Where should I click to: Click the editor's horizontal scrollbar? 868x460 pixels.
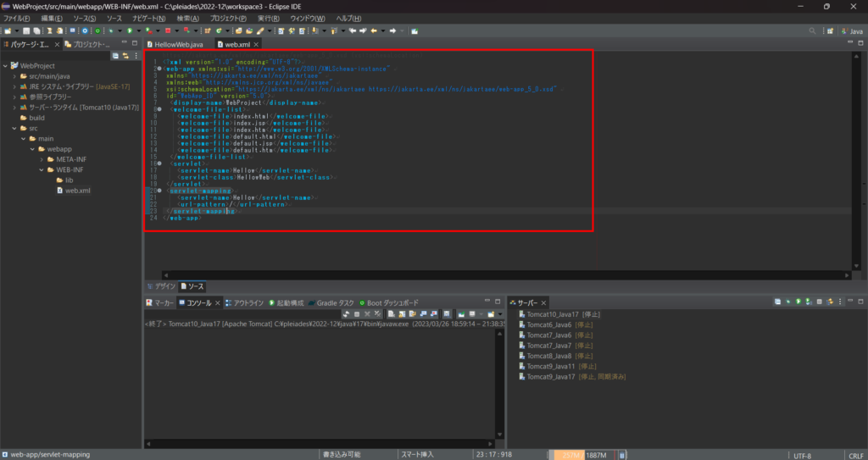click(x=504, y=274)
